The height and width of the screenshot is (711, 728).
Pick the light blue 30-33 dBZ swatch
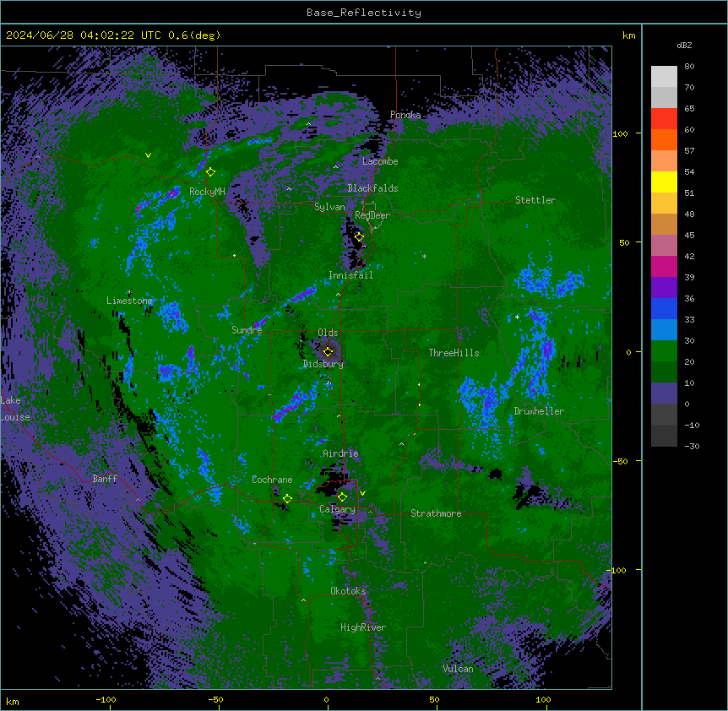[664, 330]
